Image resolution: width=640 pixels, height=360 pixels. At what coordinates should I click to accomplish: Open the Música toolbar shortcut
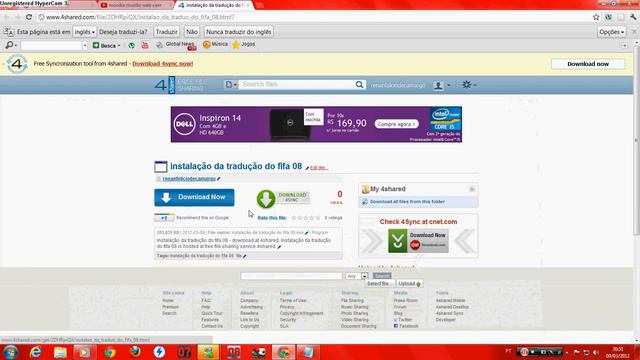216,44
